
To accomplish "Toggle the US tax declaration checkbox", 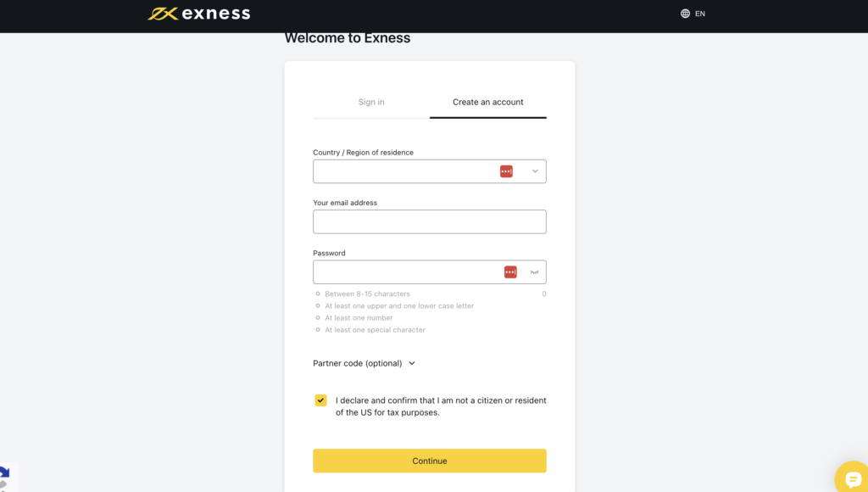I will (320, 400).
